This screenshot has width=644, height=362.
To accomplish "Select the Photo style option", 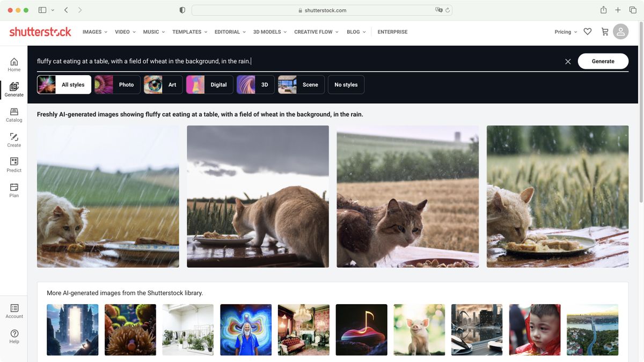I will pos(117,84).
